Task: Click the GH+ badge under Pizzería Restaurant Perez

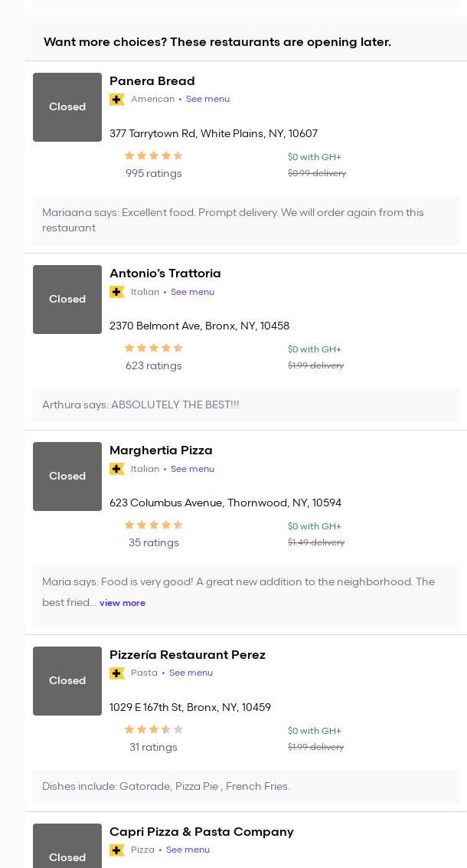Action: 117,673
